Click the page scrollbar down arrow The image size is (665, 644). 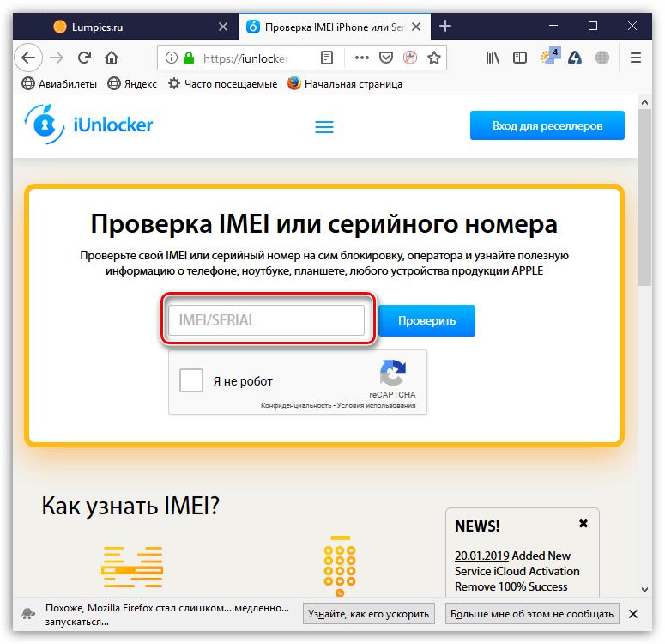point(644,590)
